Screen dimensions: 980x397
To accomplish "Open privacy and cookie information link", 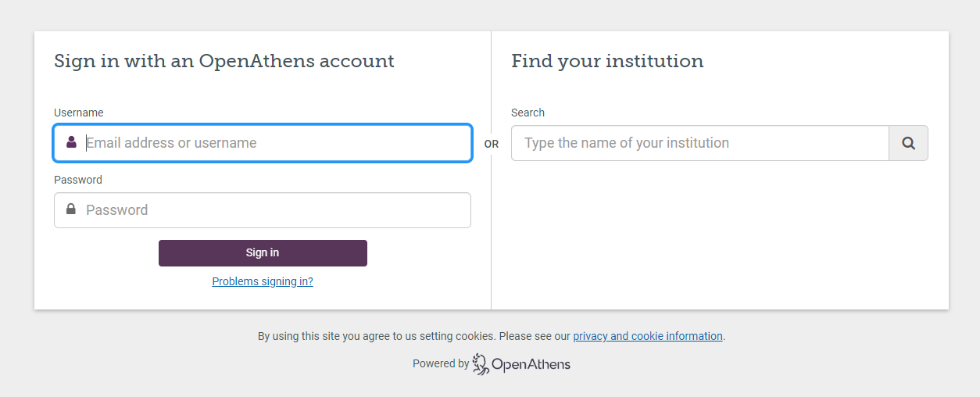I will point(648,336).
